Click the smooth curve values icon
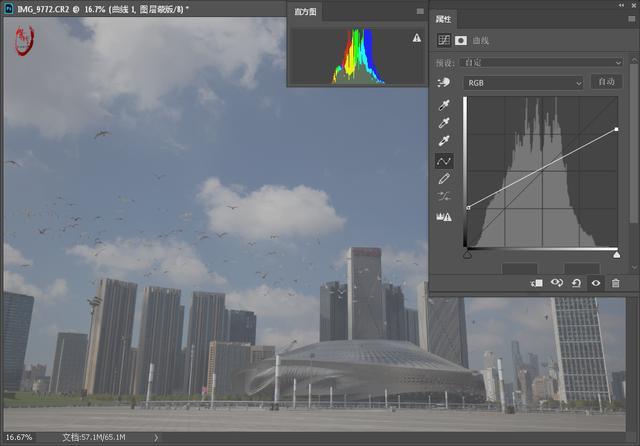Image resolution: width=640 pixels, height=446 pixels. point(445,196)
